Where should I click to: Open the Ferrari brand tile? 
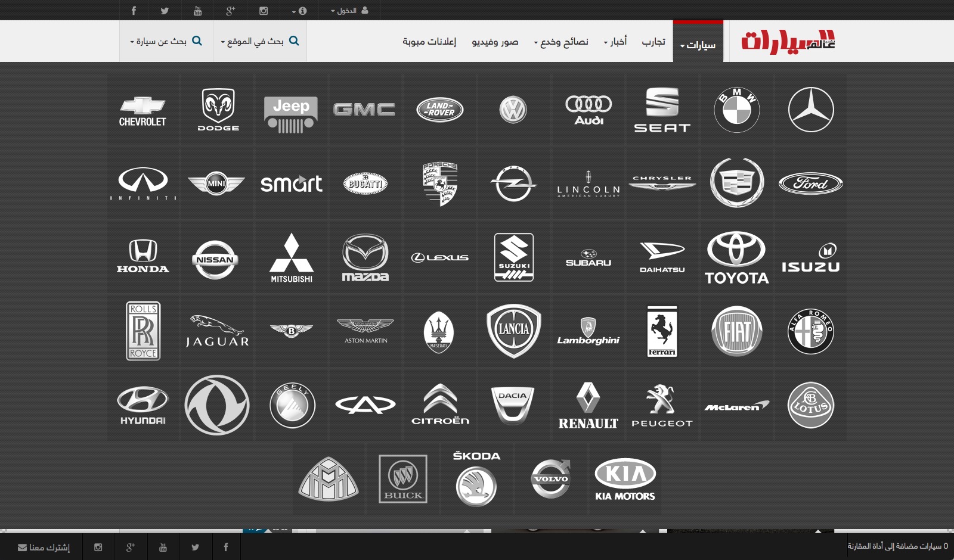point(662,331)
